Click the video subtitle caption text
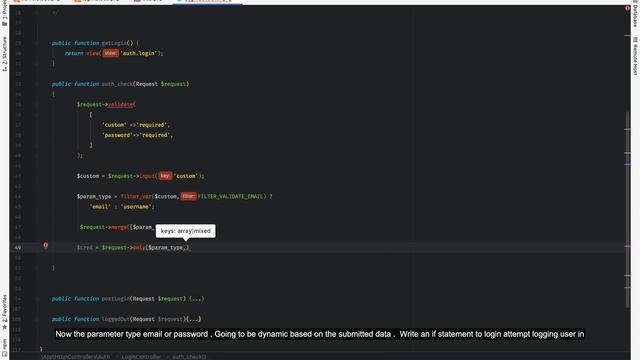The height and width of the screenshot is (360, 640). pyautogui.click(x=320, y=334)
